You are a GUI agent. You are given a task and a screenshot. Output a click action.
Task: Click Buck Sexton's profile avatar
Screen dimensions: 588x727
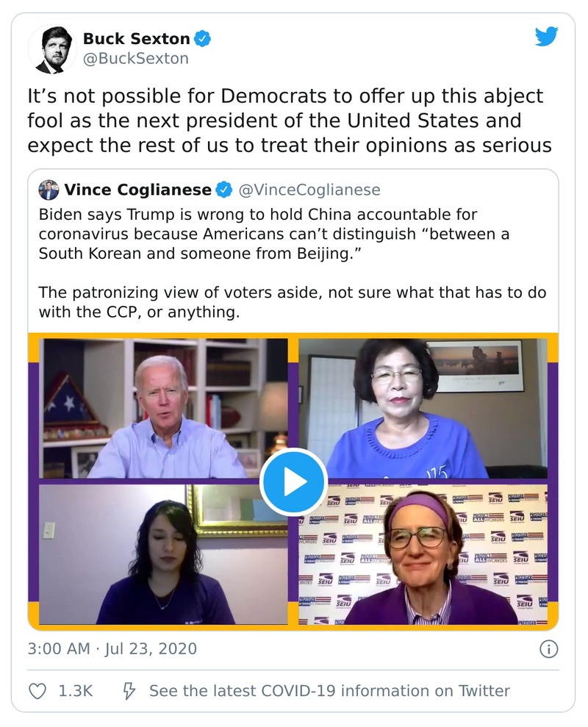pyautogui.click(x=52, y=49)
